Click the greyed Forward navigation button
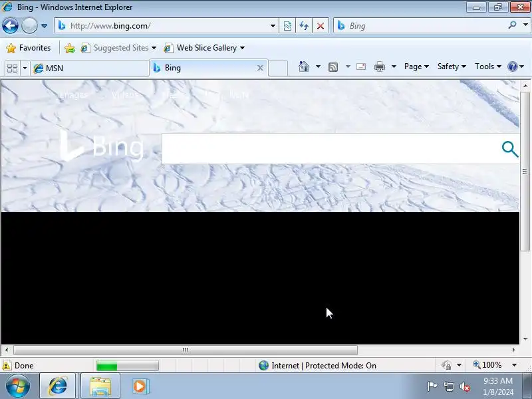This screenshot has width=532, height=399. coord(29,26)
